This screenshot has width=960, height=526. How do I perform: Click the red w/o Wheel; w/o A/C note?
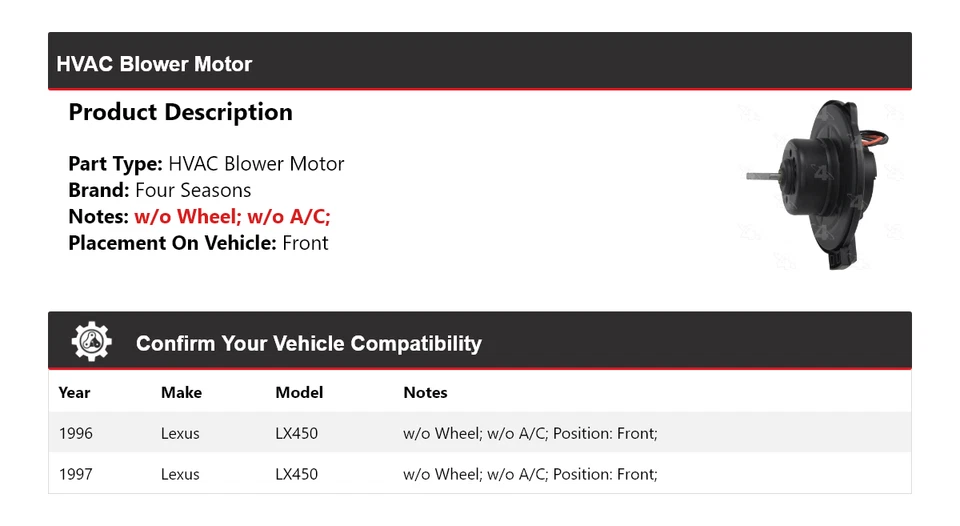[232, 216]
